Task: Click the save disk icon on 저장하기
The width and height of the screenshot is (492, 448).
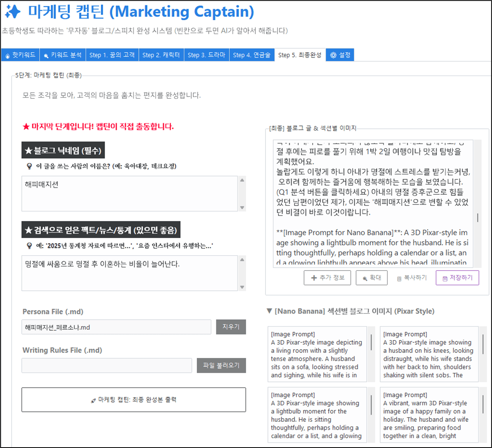Action: pos(445,277)
